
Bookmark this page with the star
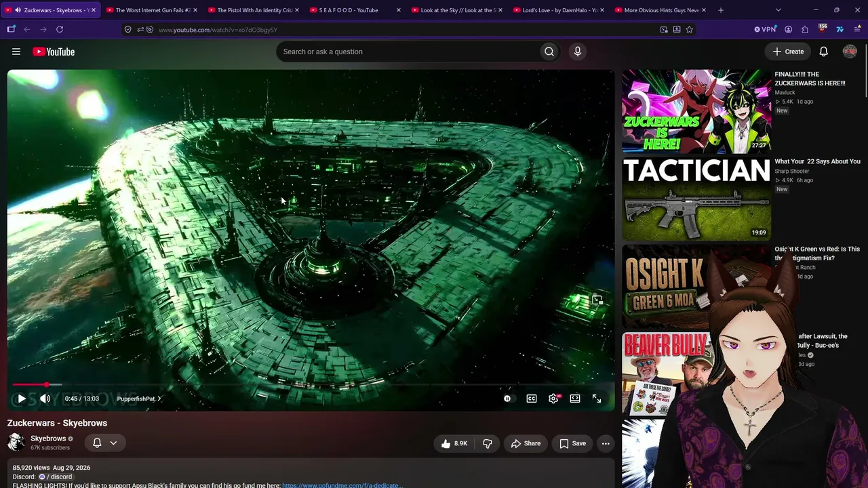click(690, 29)
